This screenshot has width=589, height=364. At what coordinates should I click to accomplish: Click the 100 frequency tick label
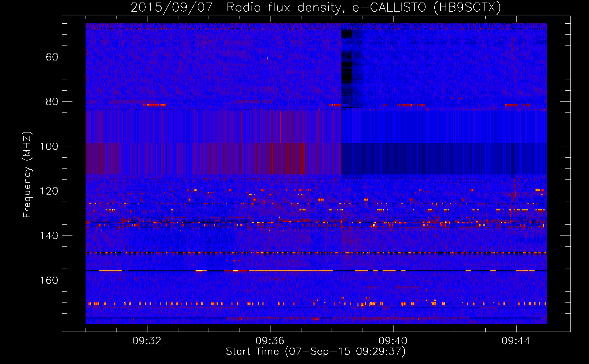[x=49, y=146]
